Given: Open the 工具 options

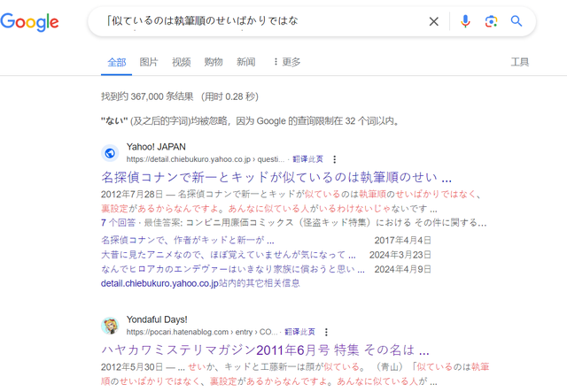Looking at the screenshot, I should [x=520, y=62].
